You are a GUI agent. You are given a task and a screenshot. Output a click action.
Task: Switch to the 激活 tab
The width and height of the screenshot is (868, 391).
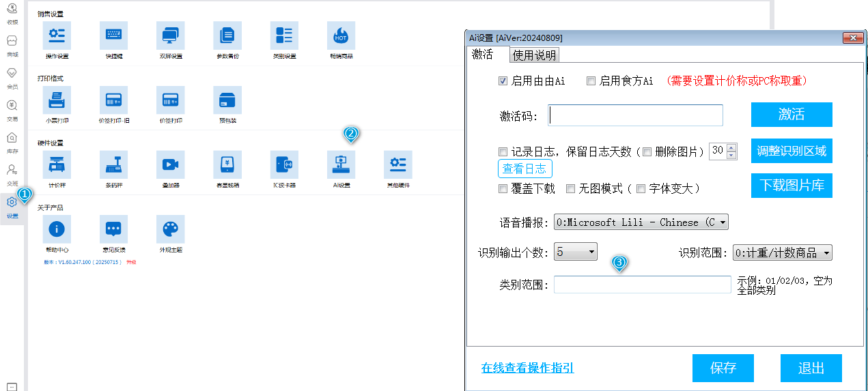(x=483, y=55)
